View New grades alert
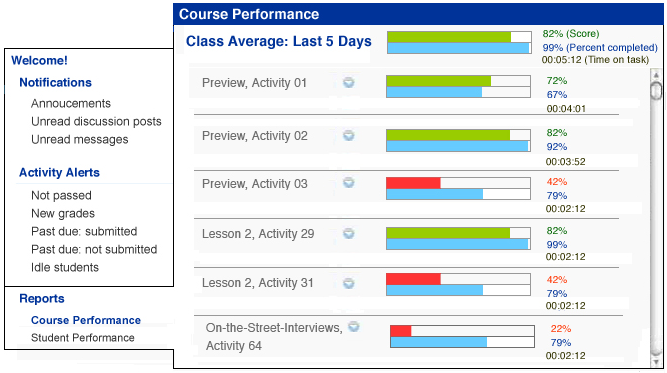667x373 pixels. 63,214
